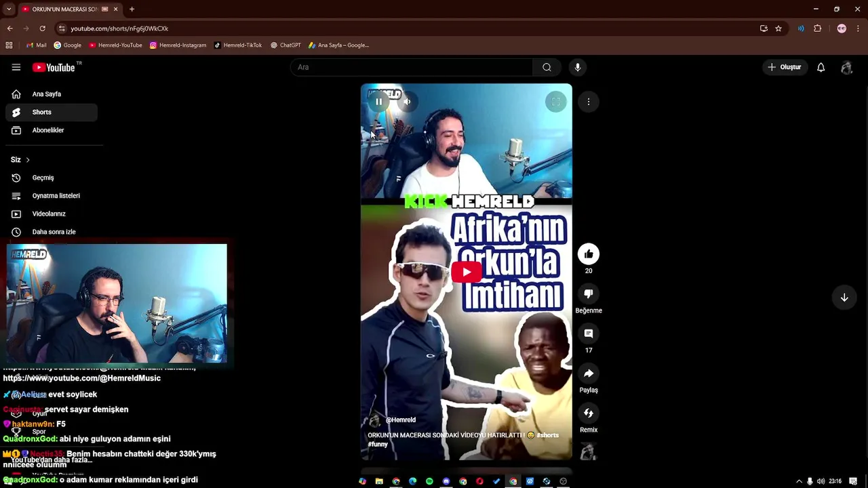Share the Short via Paylaş
Viewport: 868px width, 488px height.
(589, 373)
